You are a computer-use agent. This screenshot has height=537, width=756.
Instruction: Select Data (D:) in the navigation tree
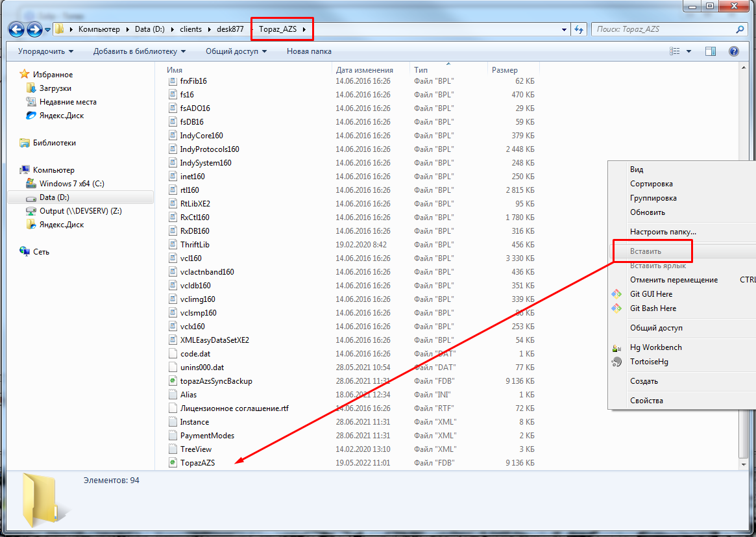point(55,197)
